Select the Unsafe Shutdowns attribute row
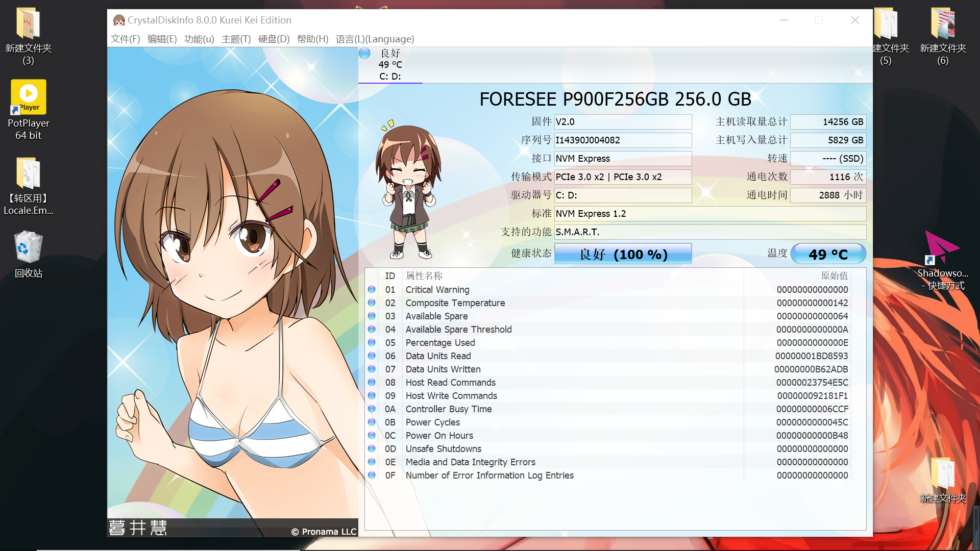This screenshot has height=551, width=980. tap(608, 449)
